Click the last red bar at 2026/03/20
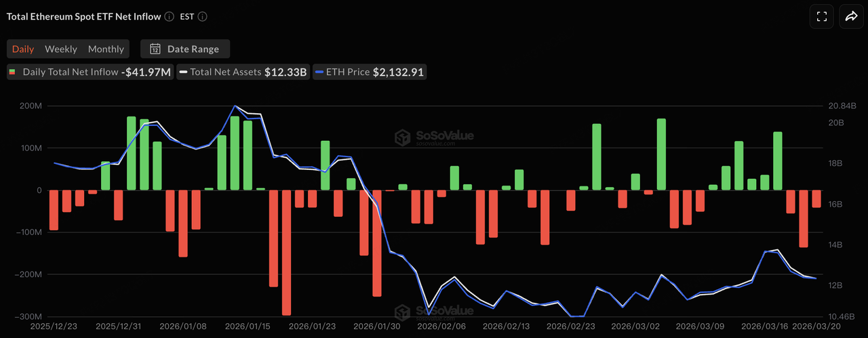The width and height of the screenshot is (868, 338). tap(816, 198)
